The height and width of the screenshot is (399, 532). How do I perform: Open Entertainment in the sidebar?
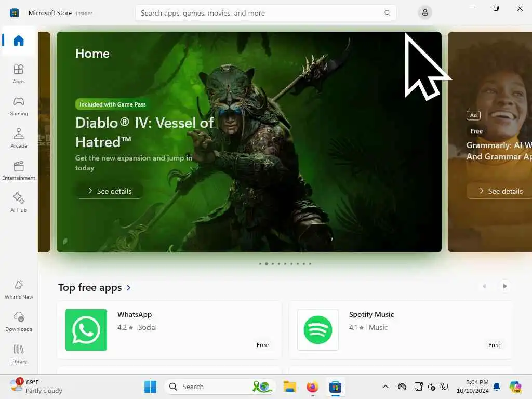click(19, 170)
